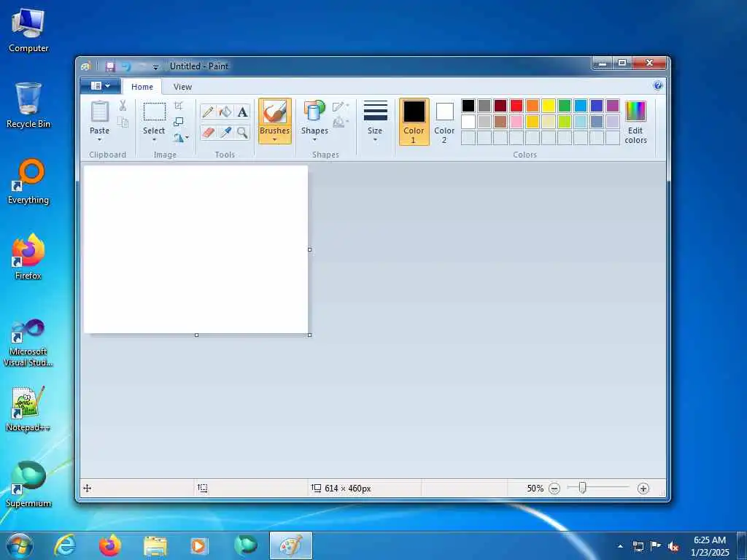Click the canvas right-edge resize handle
This screenshot has width=747, height=560.
[310, 249]
